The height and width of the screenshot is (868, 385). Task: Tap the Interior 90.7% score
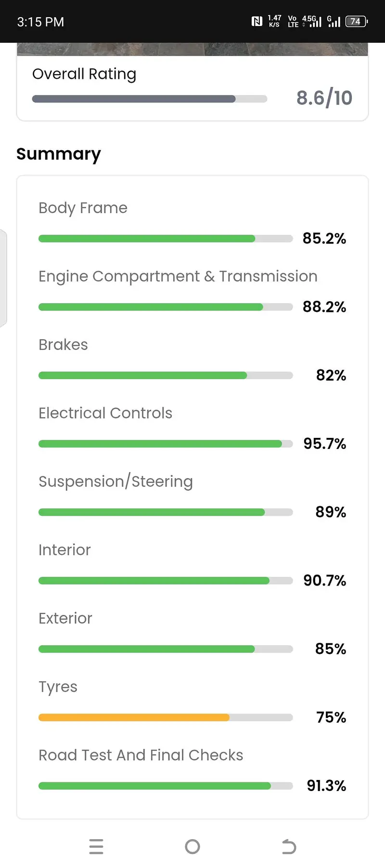[x=324, y=580]
